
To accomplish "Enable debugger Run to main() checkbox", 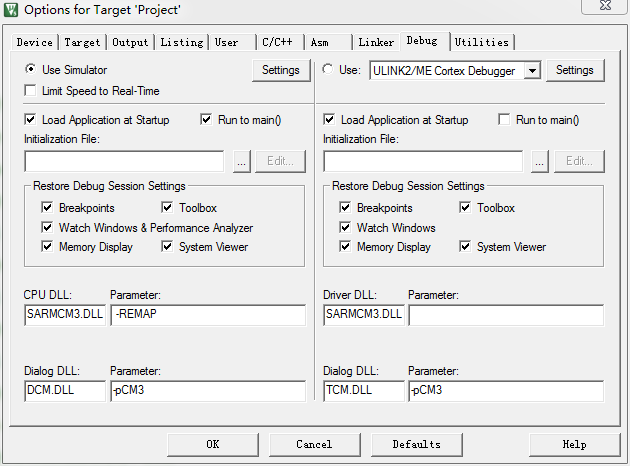I will coord(504,119).
